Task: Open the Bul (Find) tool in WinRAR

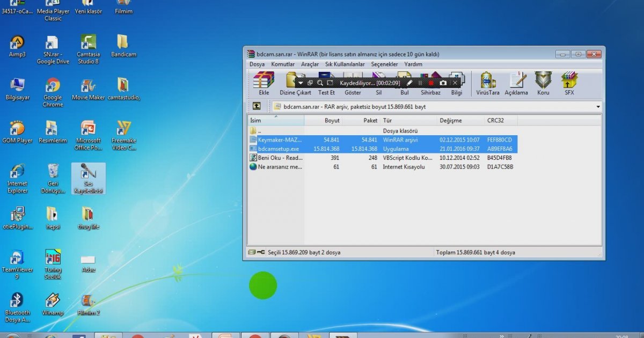Action: coord(405,84)
